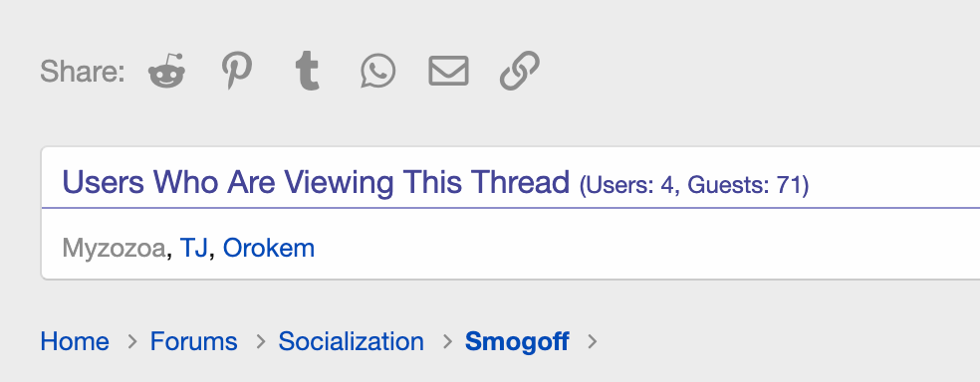Viewport: 980px width, 382px height.
Task: Open TJ's user profile
Action: pyautogui.click(x=194, y=249)
